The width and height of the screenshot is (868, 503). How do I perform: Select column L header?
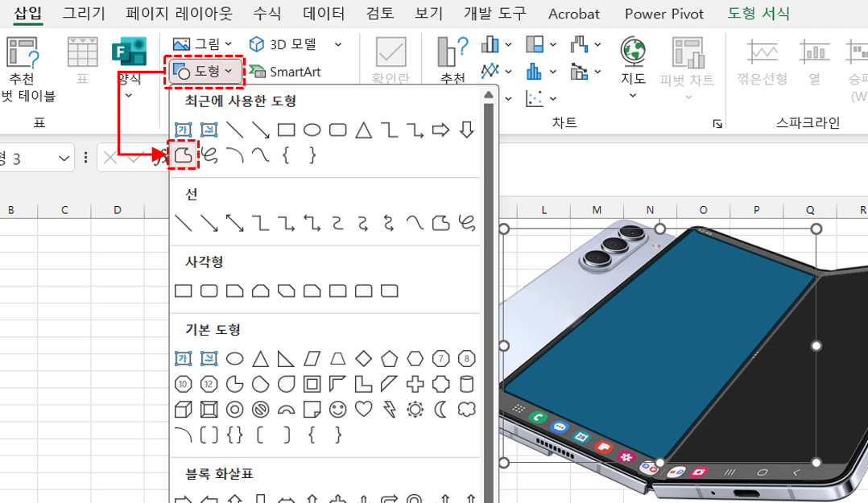pos(544,210)
